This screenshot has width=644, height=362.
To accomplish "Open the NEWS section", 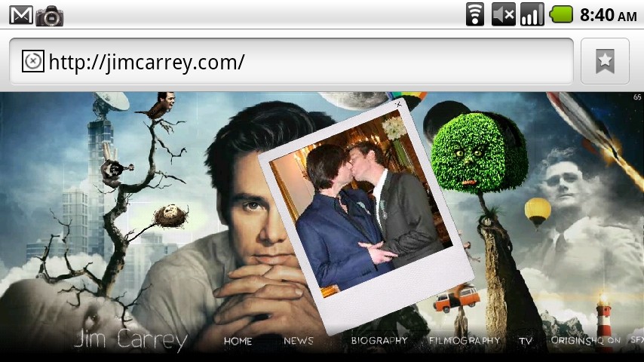I will click(x=299, y=341).
